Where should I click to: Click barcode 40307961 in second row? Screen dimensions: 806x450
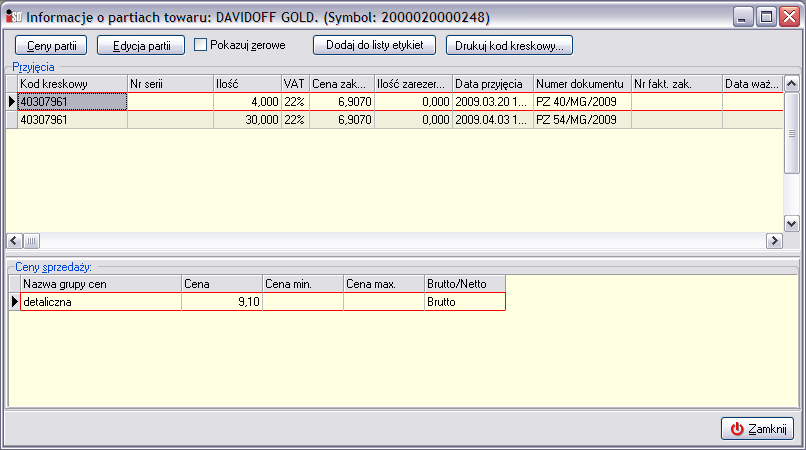(72, 120)
